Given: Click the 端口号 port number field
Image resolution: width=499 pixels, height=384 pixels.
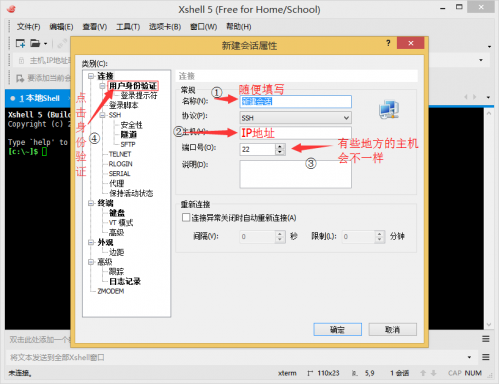Looking at the screenshot, I should pos(258,149).
